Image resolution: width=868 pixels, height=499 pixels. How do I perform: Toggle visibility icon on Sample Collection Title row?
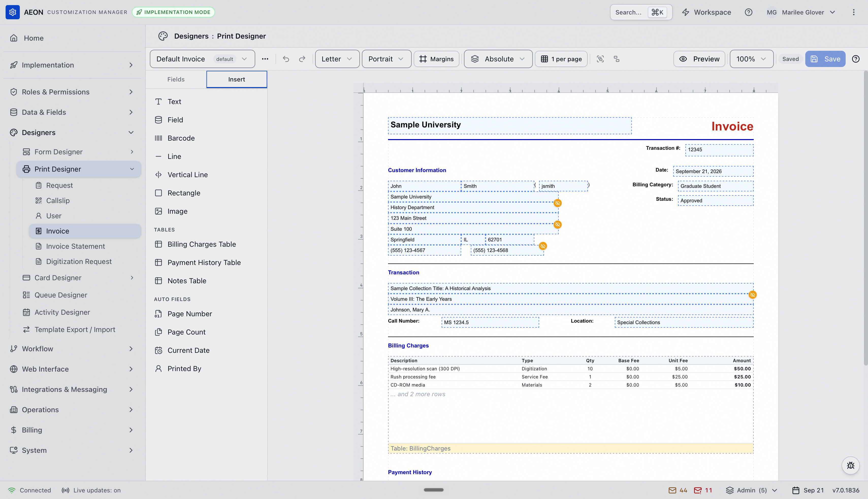tap(752, 295)
